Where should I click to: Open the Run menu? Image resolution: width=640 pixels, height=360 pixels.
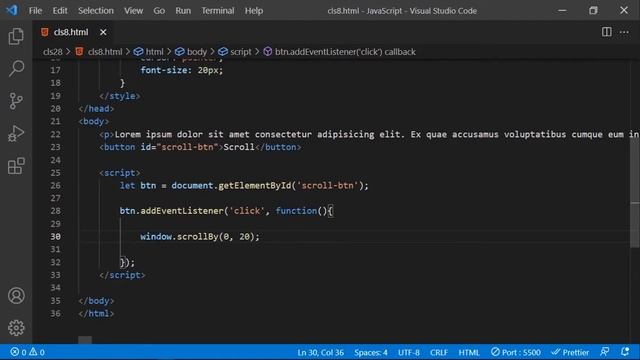[x=183, y=11]
